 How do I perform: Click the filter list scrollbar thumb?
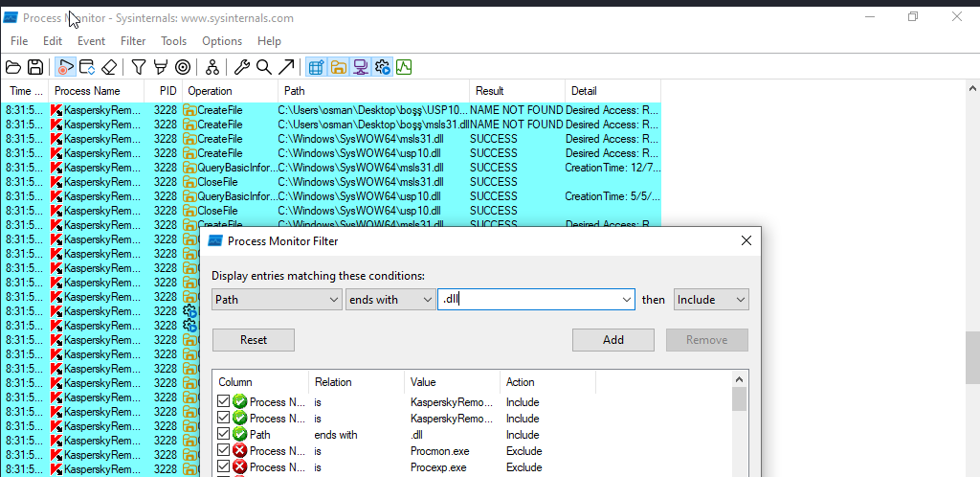[740, 398]
